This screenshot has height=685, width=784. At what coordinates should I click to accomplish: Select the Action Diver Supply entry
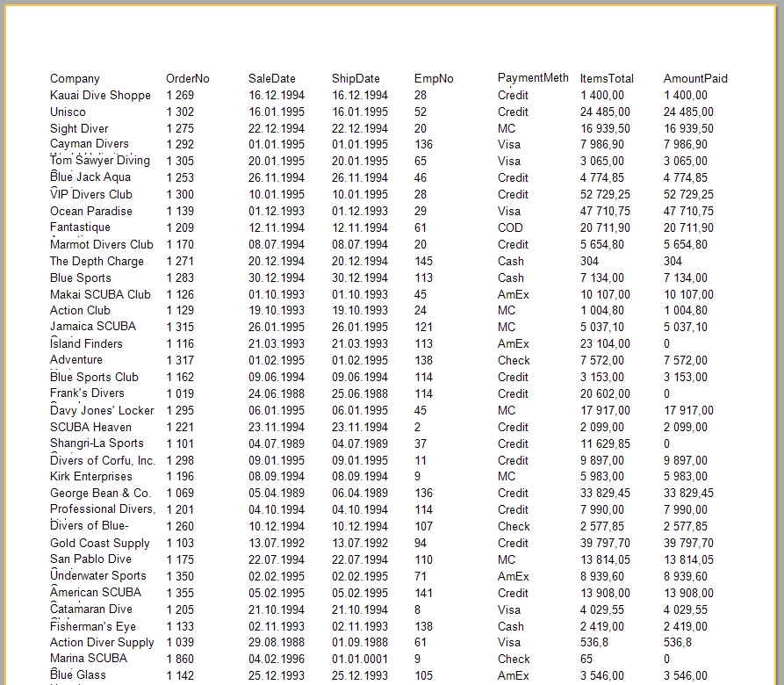102,643
